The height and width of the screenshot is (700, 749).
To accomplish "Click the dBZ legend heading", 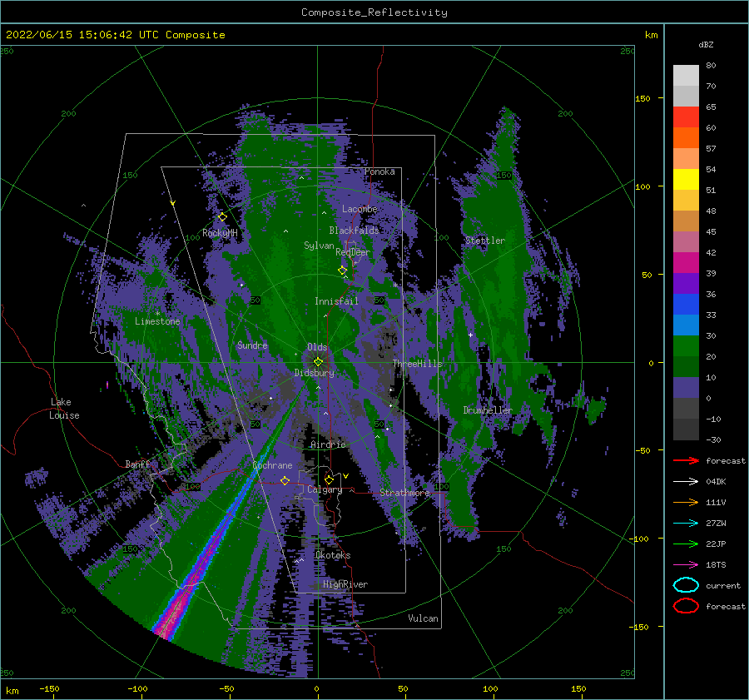I will (x=706, y=44).
